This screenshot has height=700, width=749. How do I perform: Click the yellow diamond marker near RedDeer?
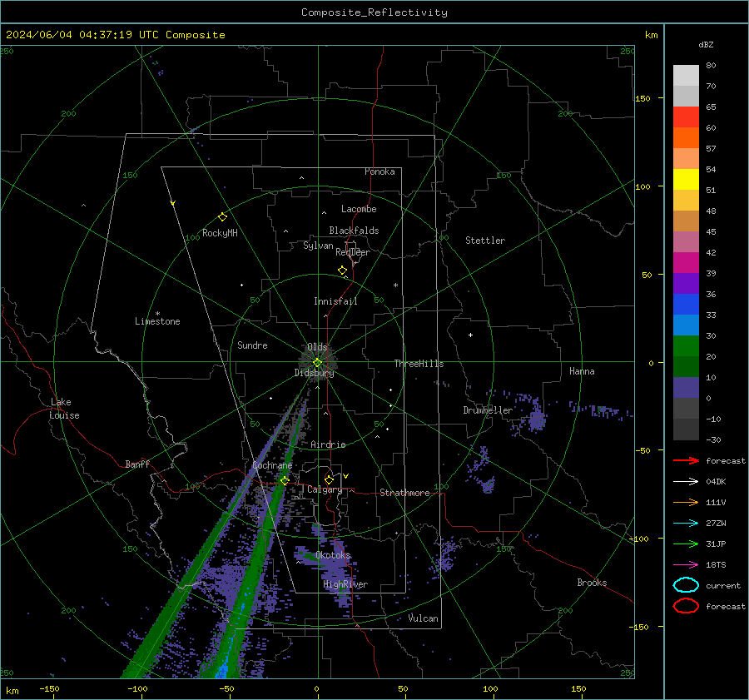(x=342, y=271)
